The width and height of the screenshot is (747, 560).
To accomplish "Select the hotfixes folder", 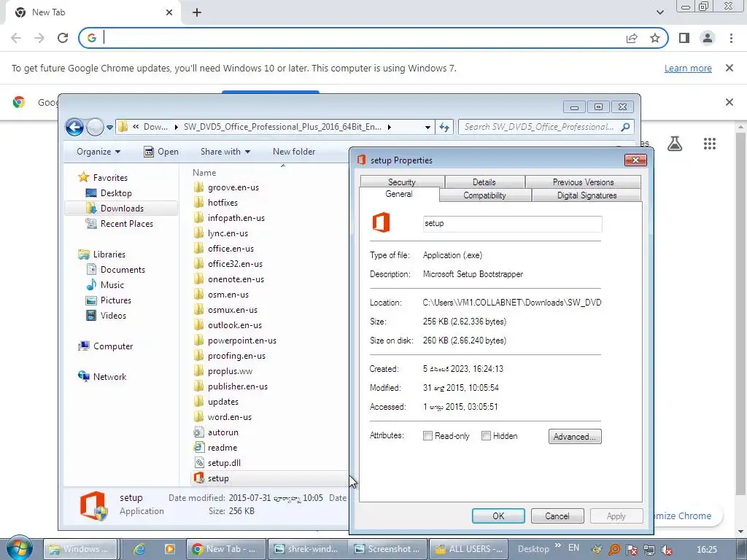I will [222, 203].
